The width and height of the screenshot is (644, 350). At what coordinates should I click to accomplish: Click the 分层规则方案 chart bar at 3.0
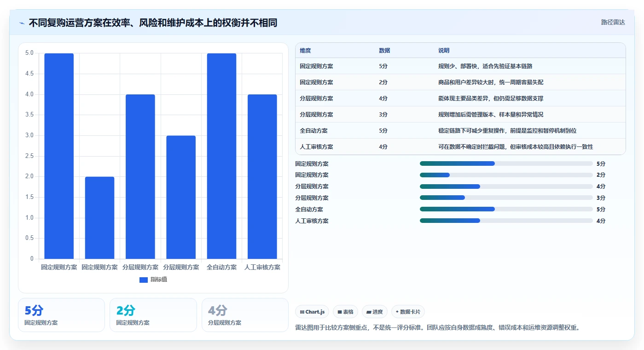[181, 197]
